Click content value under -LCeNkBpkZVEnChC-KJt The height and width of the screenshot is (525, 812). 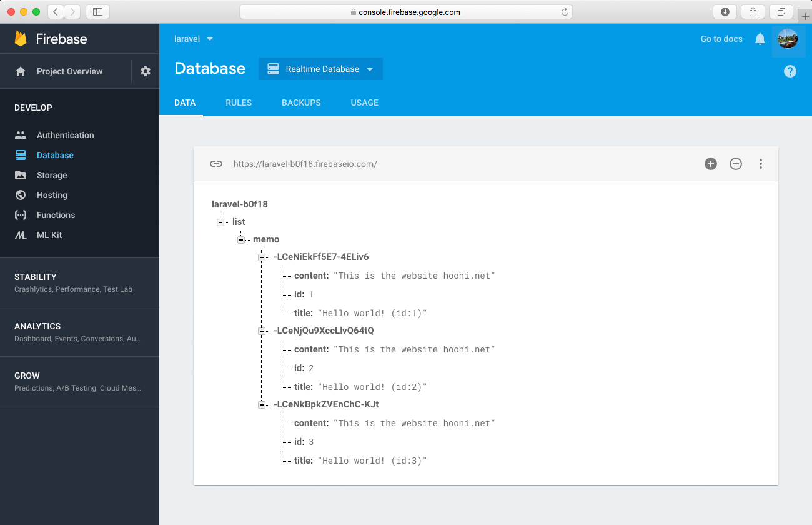click(x=414, y=423)
